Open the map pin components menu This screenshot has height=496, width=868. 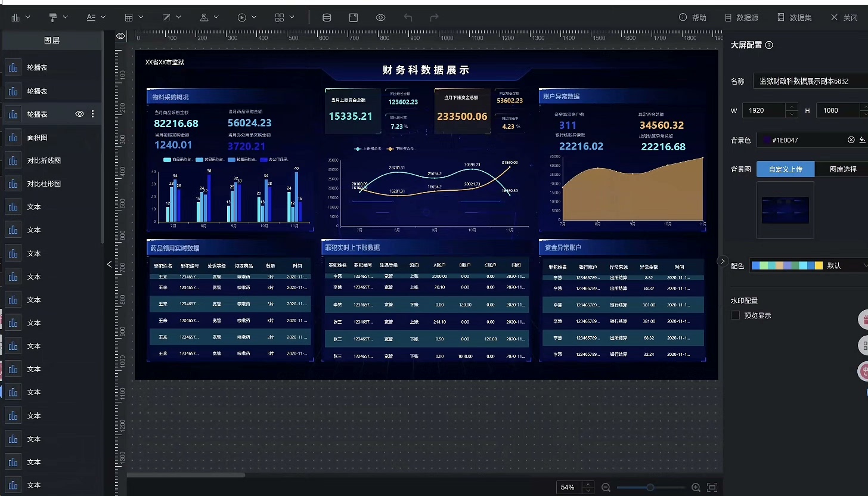click(x=209, y=18)
